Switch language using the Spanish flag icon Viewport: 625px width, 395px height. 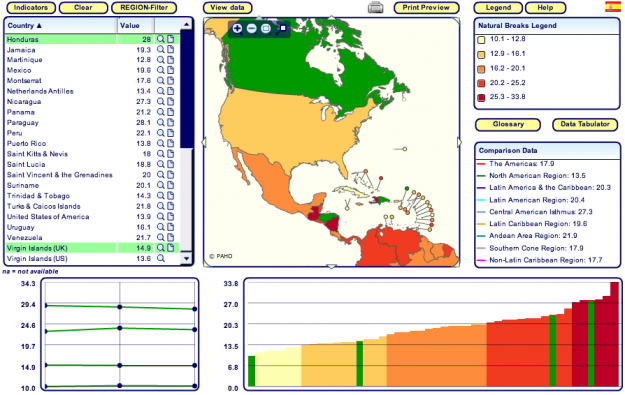[x=613, y=7]
